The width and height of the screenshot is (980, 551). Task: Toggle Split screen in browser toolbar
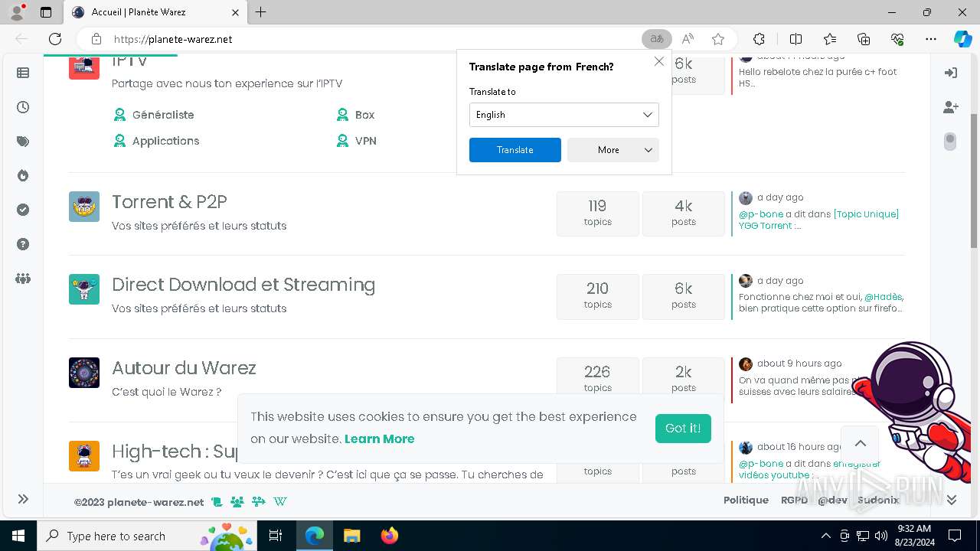coord(795,39)
